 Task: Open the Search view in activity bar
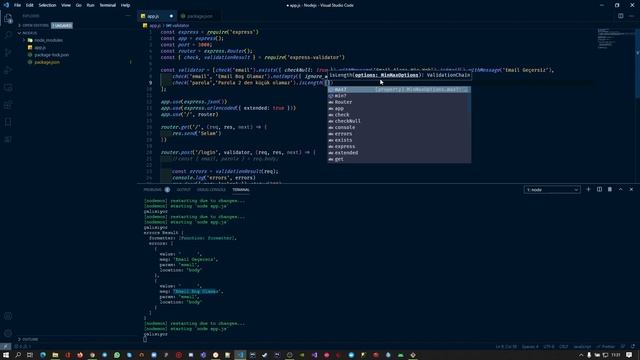8,35
